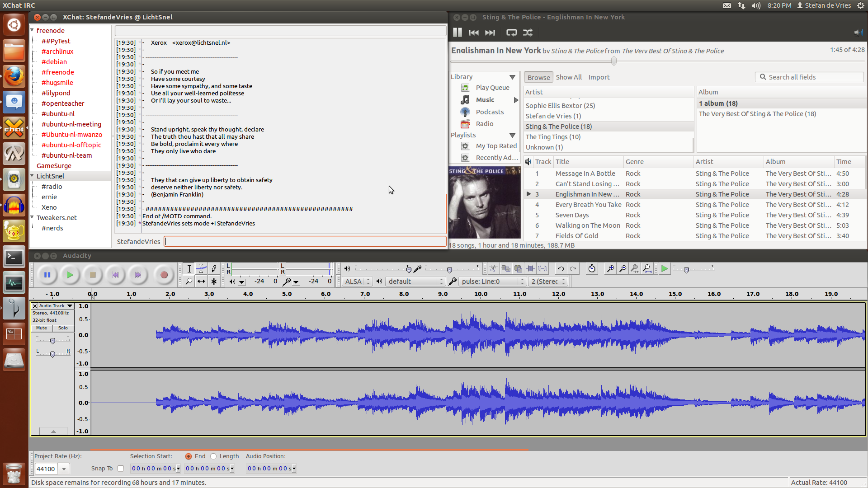Undo last action in Audacity
868x488 pixels.
point(561,269)
